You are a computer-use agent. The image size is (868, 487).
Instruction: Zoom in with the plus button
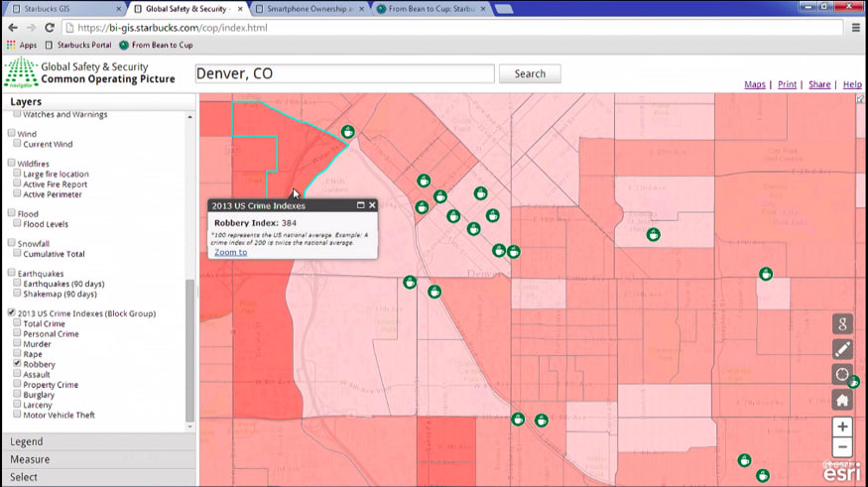coord(842,426)
